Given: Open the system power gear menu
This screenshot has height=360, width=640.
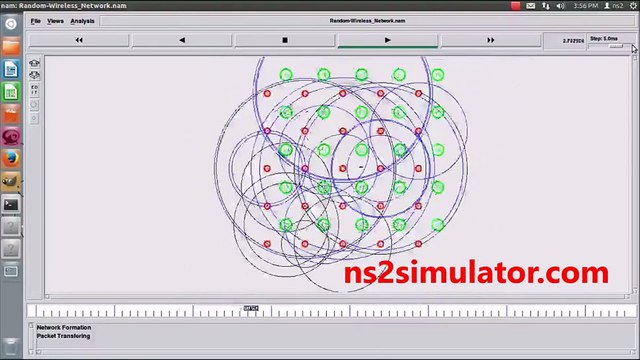Looking at the screenshot, I should tap(633, 6).
